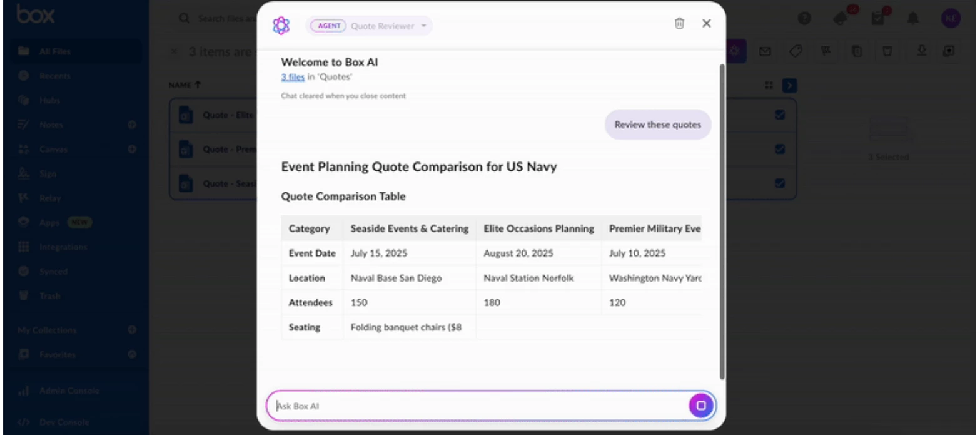This screenshot has width=980, height=435.
Task: Open the Quote Reviewer agent dropdown
Action: 423,26
